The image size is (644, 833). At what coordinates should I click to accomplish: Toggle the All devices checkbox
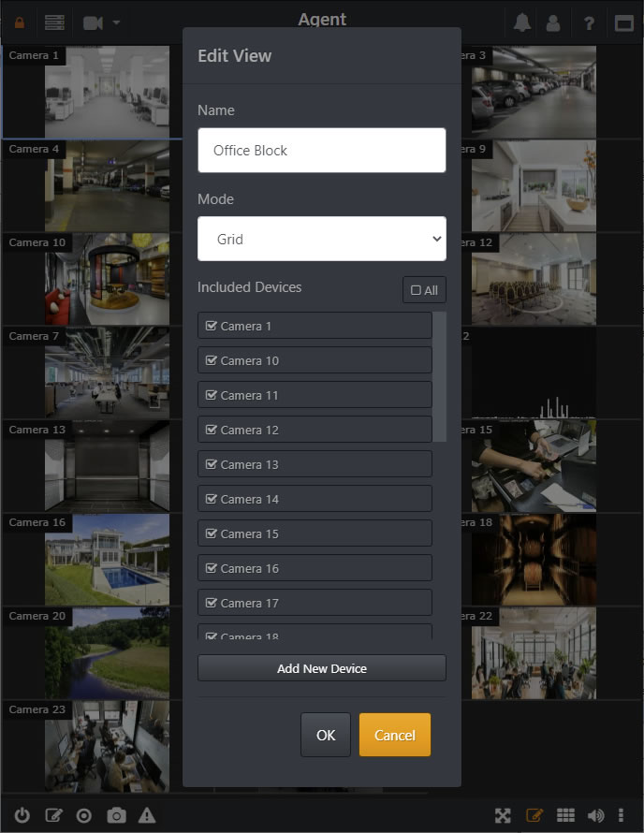click(x=424, y=290)
